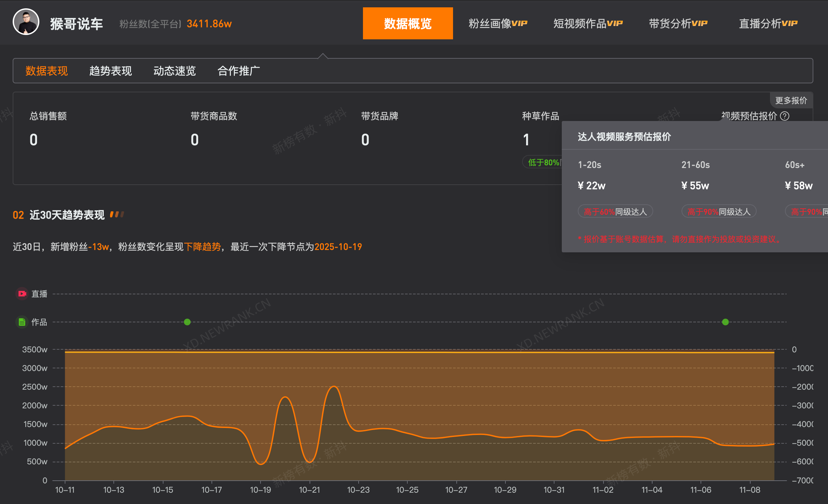
Task: Click the 猴哥说车 account name
Action: 77,24
